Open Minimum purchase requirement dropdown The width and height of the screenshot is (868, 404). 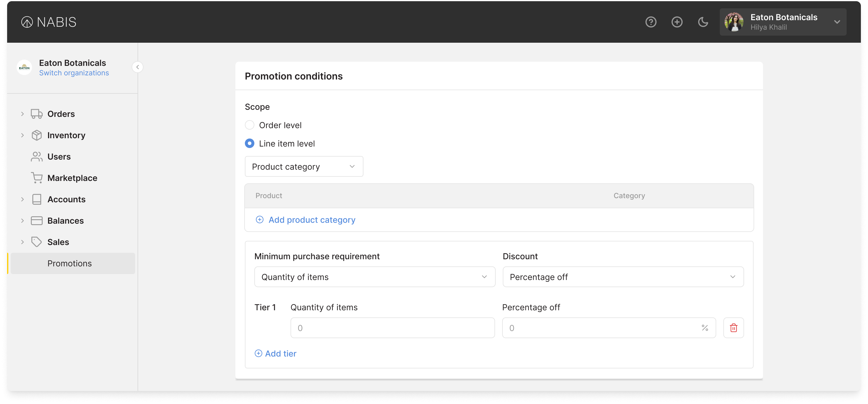(x=374, y=276)
